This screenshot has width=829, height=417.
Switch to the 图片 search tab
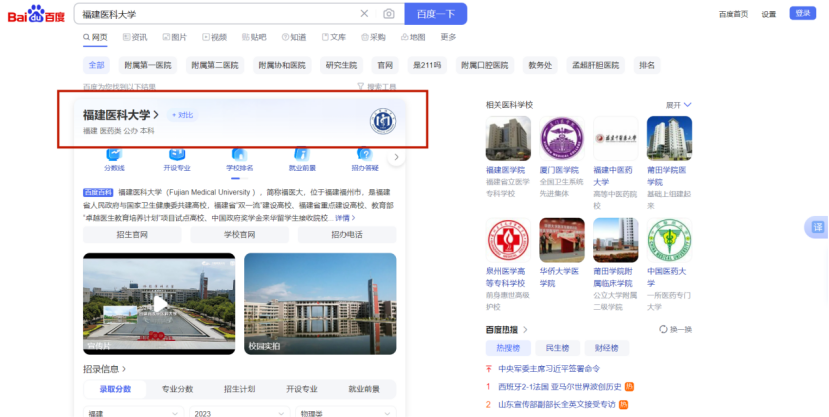coord(174,37)
